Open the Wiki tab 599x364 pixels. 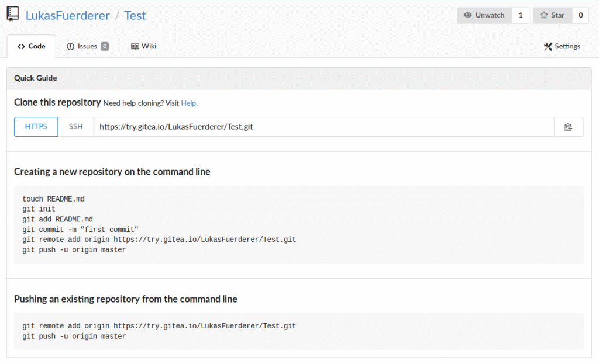[x=143, y=46]
